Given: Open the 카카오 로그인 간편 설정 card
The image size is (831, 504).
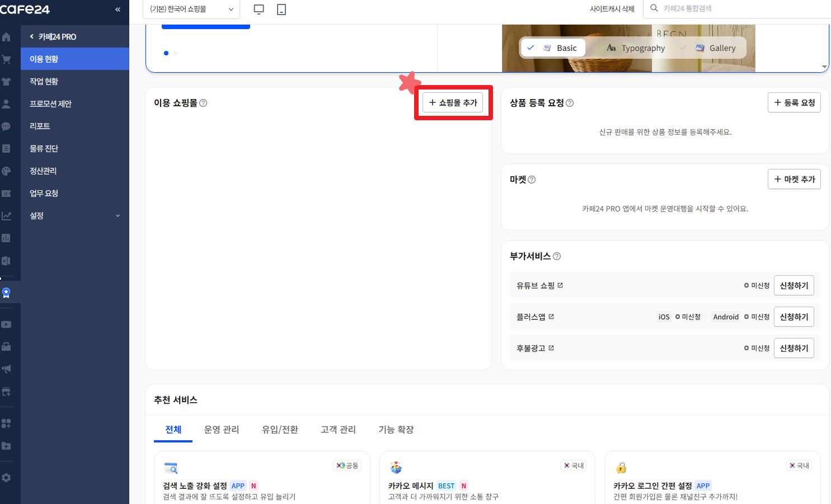Looking at the screenshot, I should click(x=712, y=478).
